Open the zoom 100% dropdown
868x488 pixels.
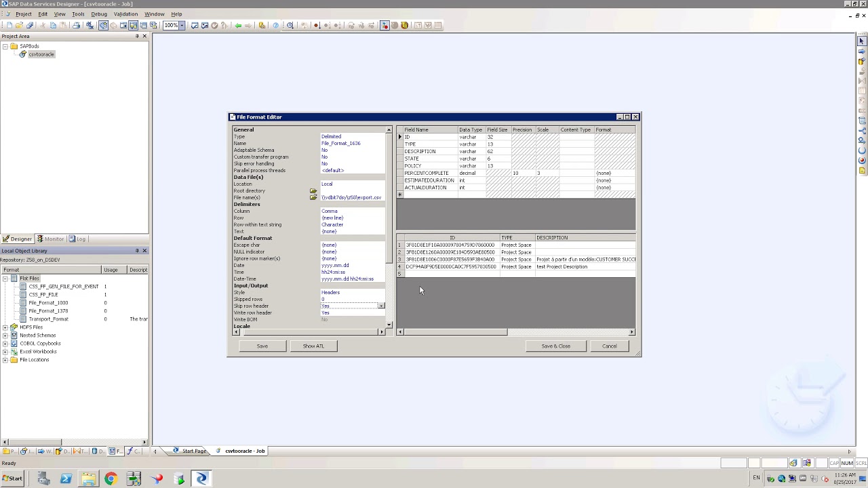(182, 25)
